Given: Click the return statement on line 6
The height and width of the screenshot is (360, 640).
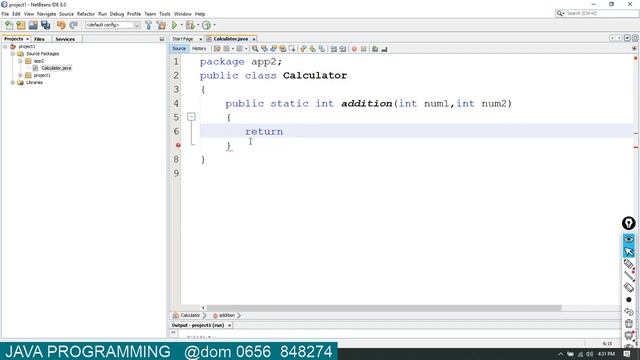Looking at the screenshot, I should [x=264, y=132].
